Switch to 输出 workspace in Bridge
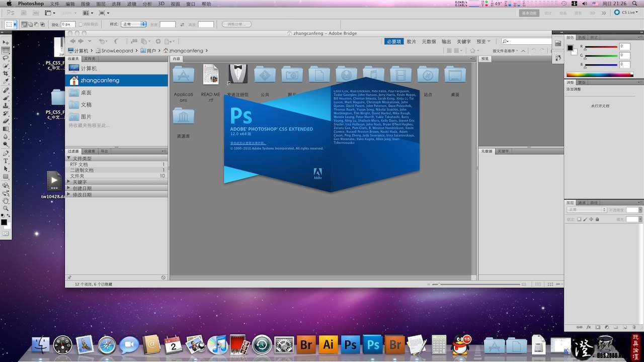Viewport: 644px width, 362px height. point(446,41)
